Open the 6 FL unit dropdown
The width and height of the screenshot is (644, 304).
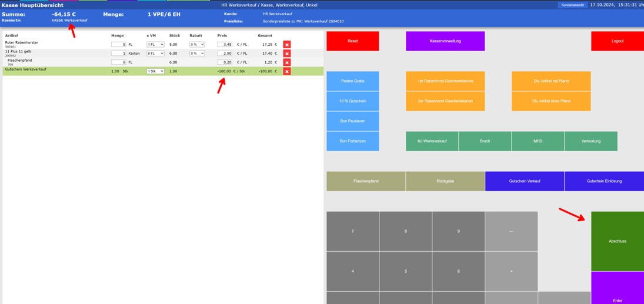tap(155, 54)
